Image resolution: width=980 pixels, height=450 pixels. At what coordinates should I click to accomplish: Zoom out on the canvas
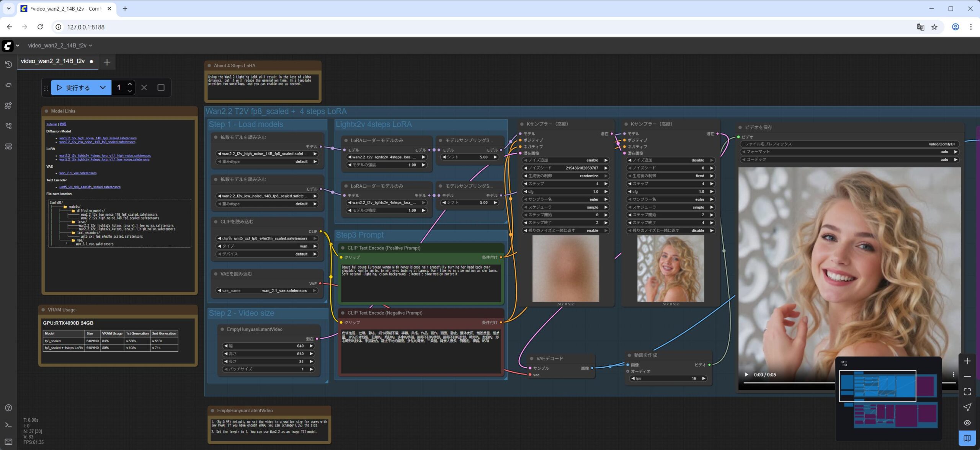pos(967,377)
